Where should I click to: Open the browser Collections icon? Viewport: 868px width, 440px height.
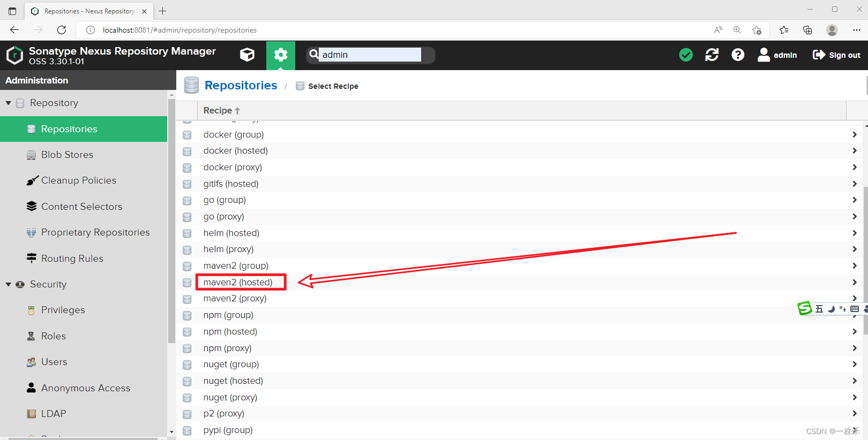pos(807,30)
